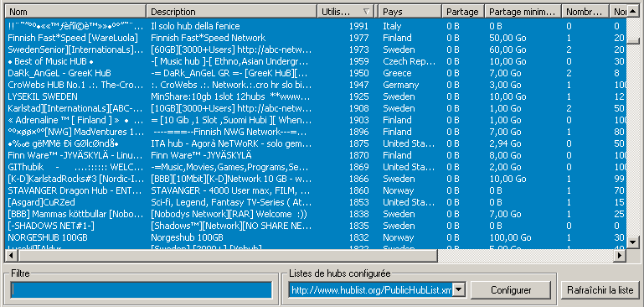Select [NWG] MadVentures hub row
The width and height of the screenshot is (644, 307).
(x=316, y=132)
